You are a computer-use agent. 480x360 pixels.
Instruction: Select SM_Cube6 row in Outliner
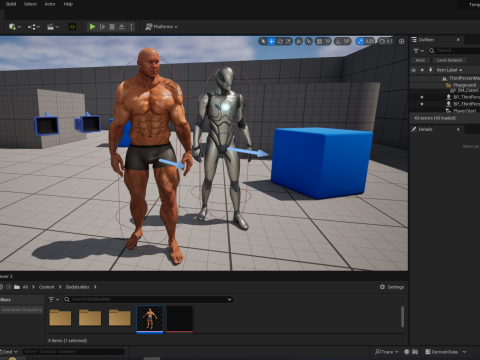[445, 90]
